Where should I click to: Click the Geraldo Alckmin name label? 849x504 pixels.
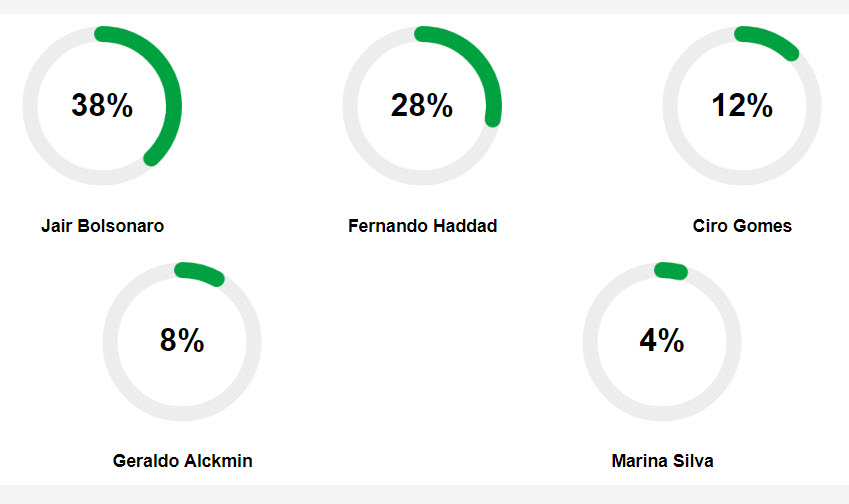182,461
